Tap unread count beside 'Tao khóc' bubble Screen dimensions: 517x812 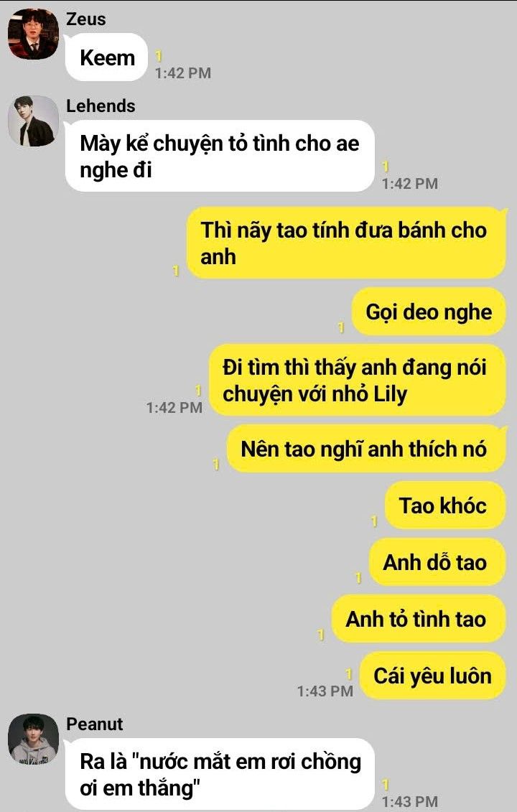(374, 521)
